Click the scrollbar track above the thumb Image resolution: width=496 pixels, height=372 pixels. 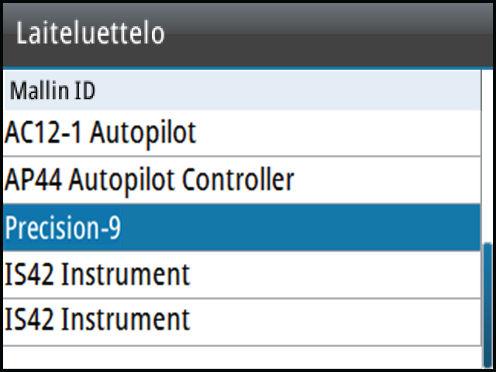487,157
